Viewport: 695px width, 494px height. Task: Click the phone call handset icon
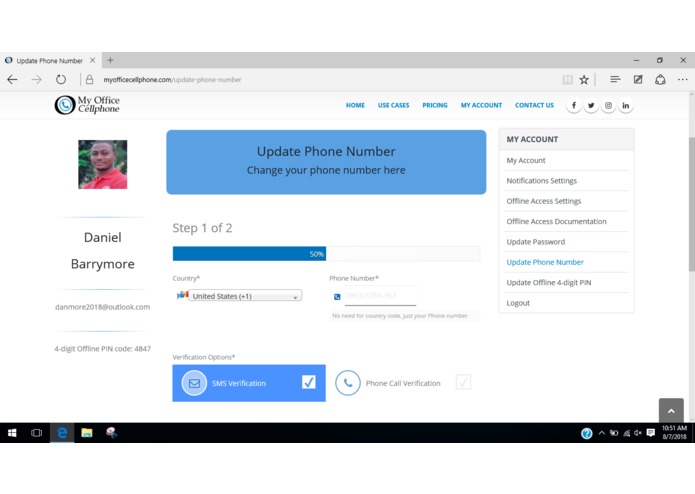click(x=348, y=383)
